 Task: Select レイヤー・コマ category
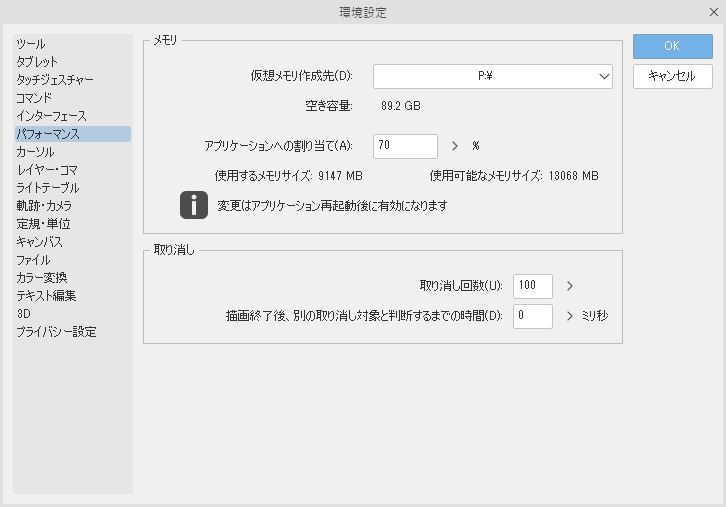(x=47, y=170)
